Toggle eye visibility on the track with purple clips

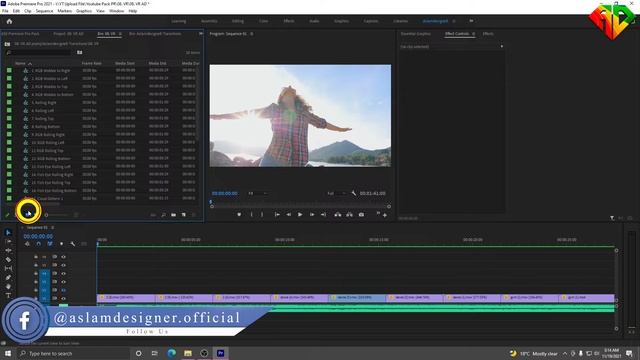[63, 298]
